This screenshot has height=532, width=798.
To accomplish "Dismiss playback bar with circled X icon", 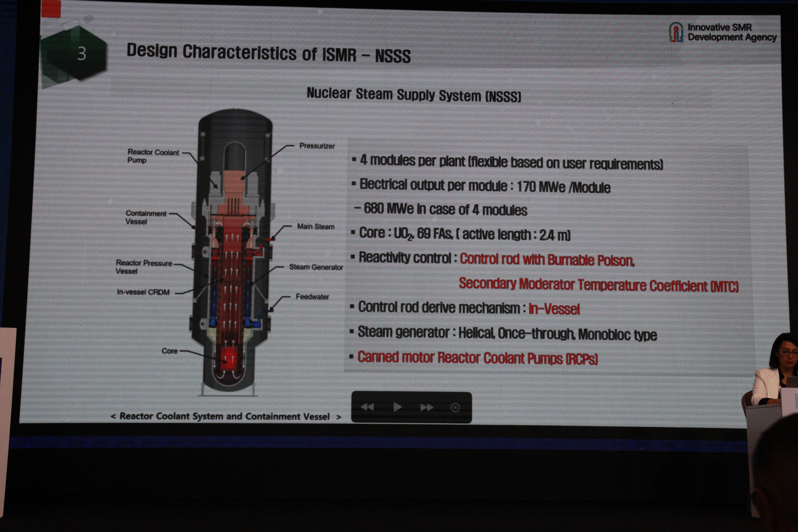I will (455, 408).
